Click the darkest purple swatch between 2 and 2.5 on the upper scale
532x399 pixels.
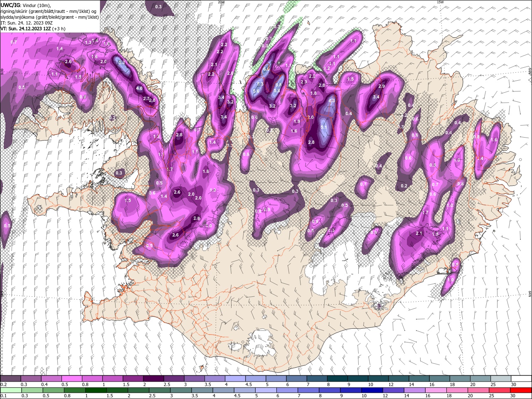153,379
